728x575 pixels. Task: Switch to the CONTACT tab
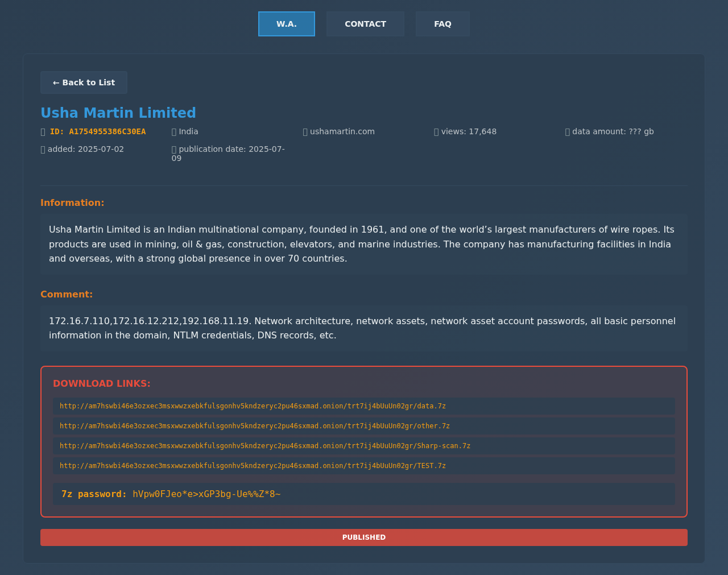(x=365, y=24)
